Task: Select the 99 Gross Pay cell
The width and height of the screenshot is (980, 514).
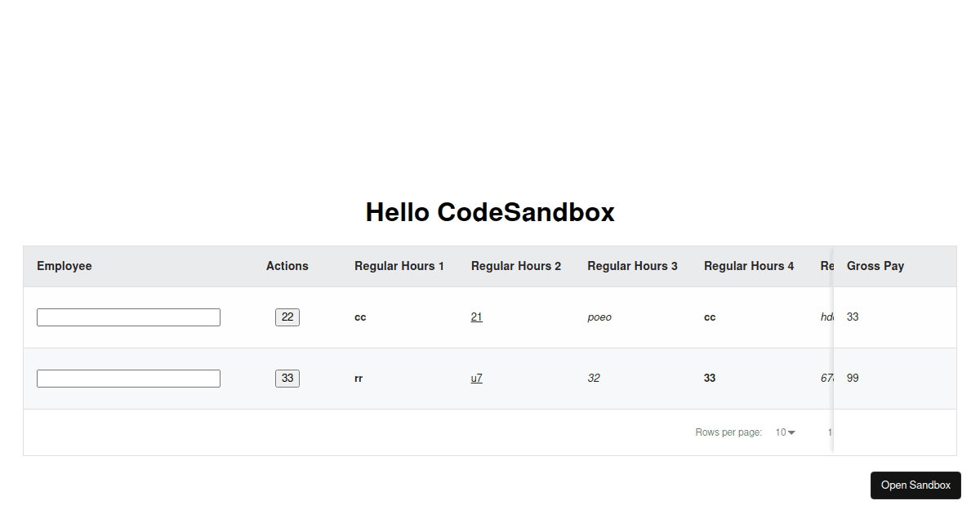Action: [x=853, y=378]
